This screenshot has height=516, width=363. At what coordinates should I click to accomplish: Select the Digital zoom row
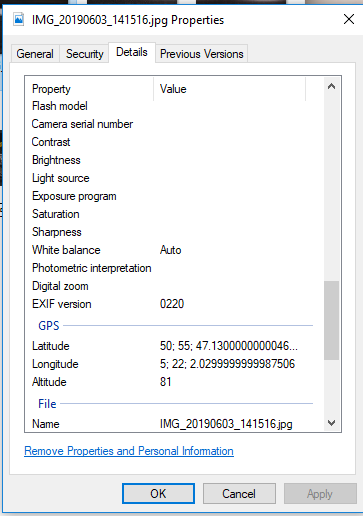173,286
